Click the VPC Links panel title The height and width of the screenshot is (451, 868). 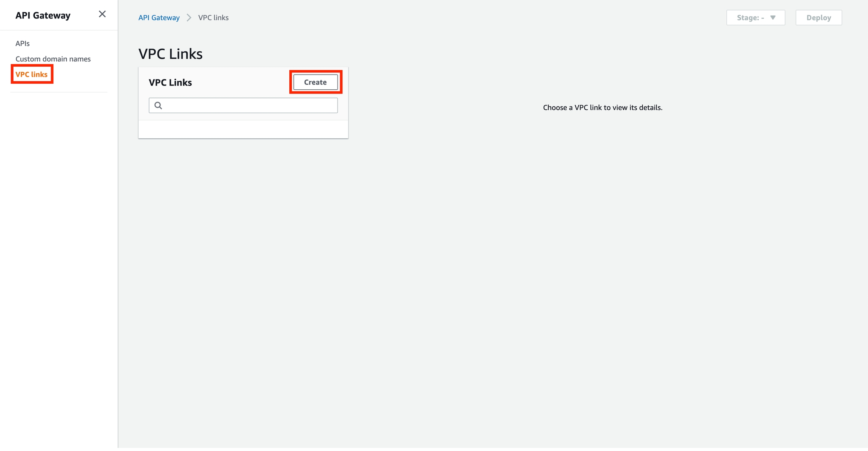[x=170, y=83]
